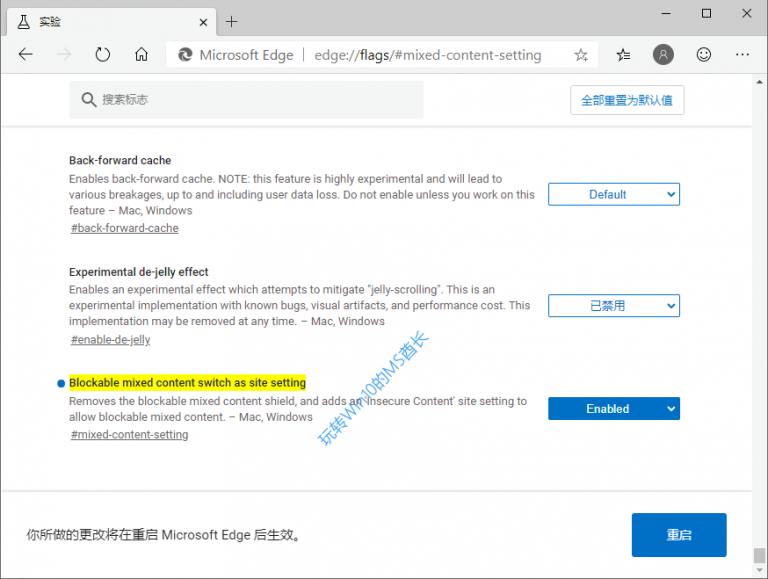Open the home page

[141, 54]
